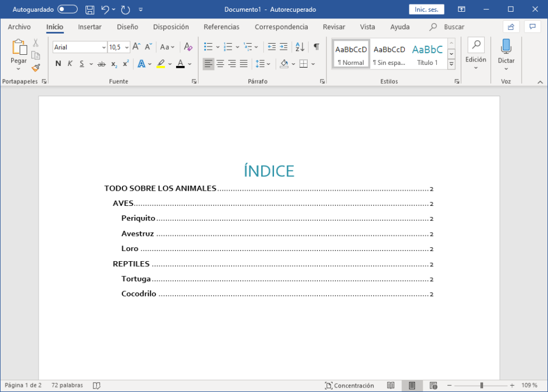The height and width of the screenshot is (392, 548).
Task: Toggle bold formatting (N)
Action: coord(58,64)
